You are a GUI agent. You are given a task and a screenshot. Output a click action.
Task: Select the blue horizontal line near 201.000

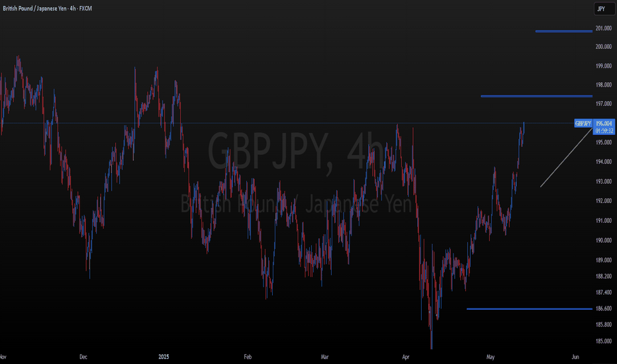pyautogui.click(x=563, y=31)
